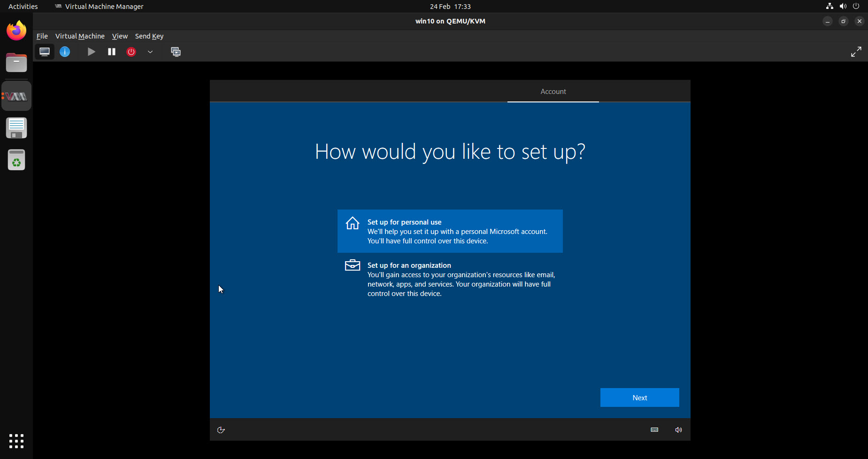This screenshot has width=868, height=459.
Task: Click the Next button
Action: pos(639,397)
